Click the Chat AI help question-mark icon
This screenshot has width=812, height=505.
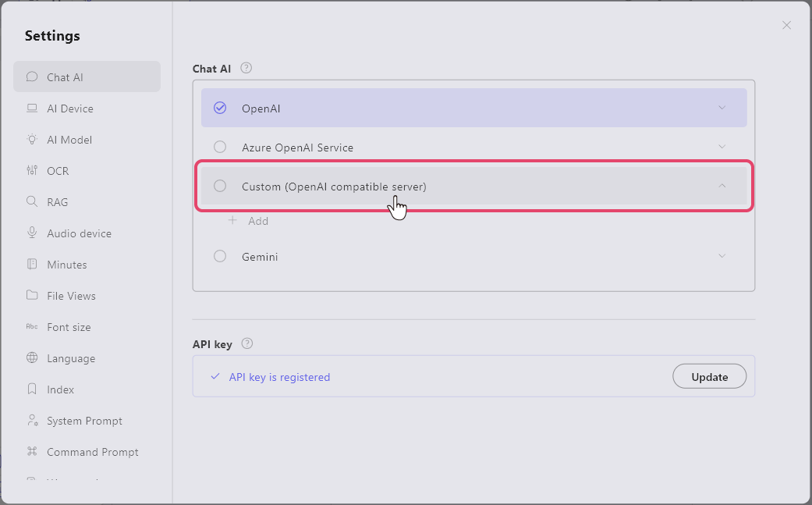(x=246, y=68)
